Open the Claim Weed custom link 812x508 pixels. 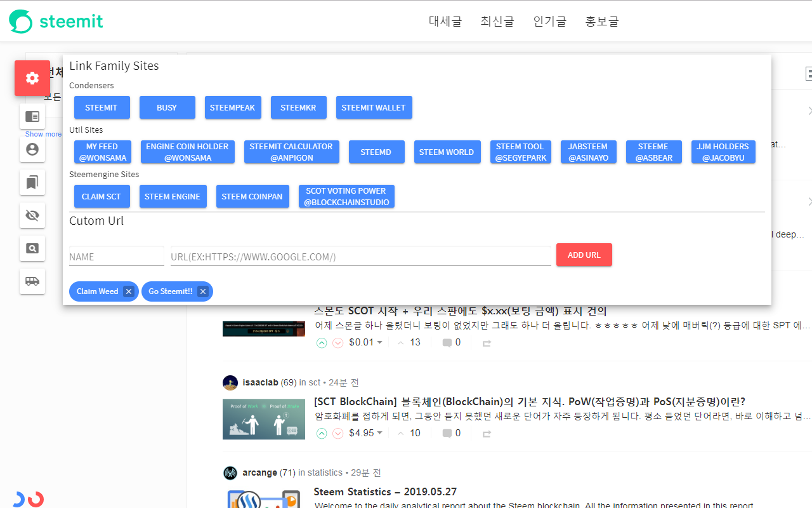click(x=97, y=291)
